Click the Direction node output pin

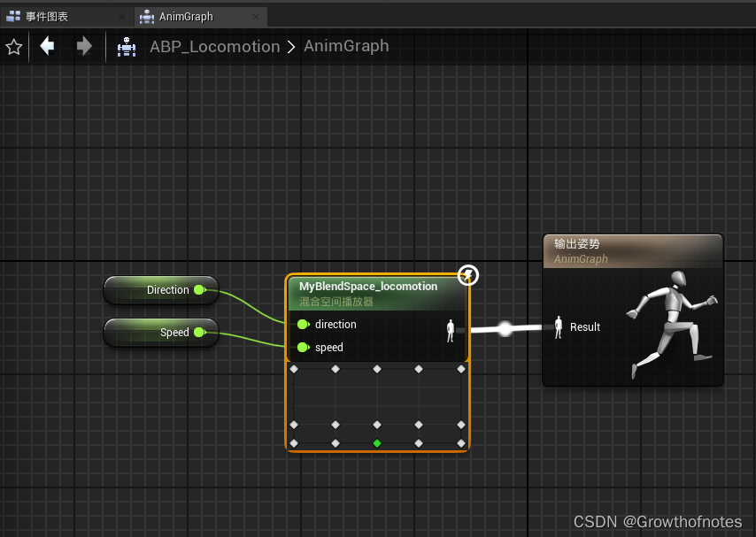coord(199,289)
